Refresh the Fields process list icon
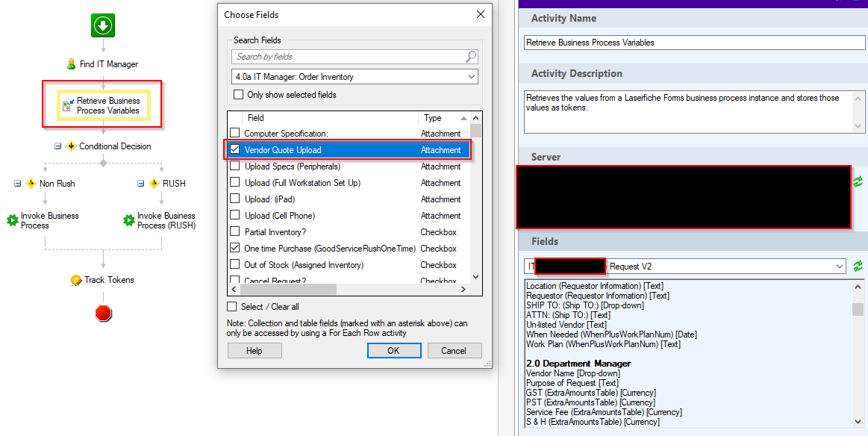 pos(858,267)
